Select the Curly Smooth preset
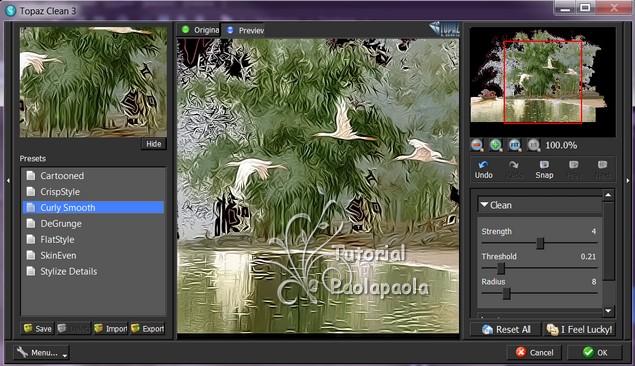 94,207
